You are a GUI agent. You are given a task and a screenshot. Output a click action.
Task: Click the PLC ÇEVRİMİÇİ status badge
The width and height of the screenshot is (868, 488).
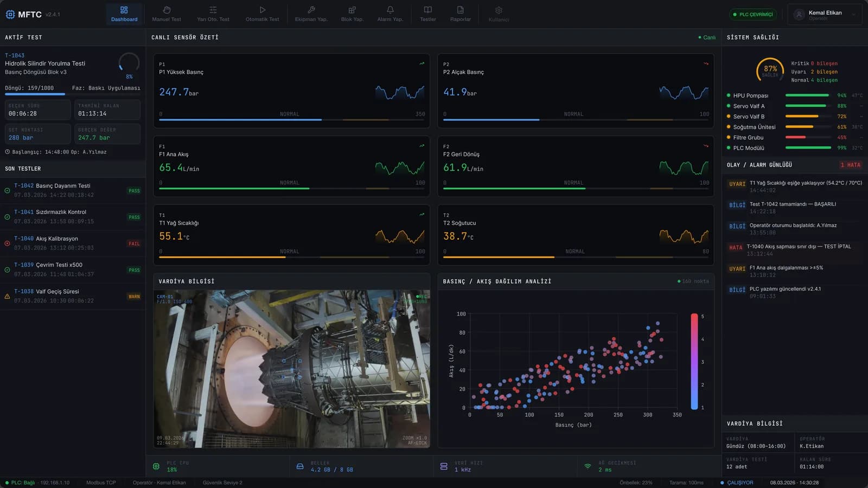click(x=753, y=15)
